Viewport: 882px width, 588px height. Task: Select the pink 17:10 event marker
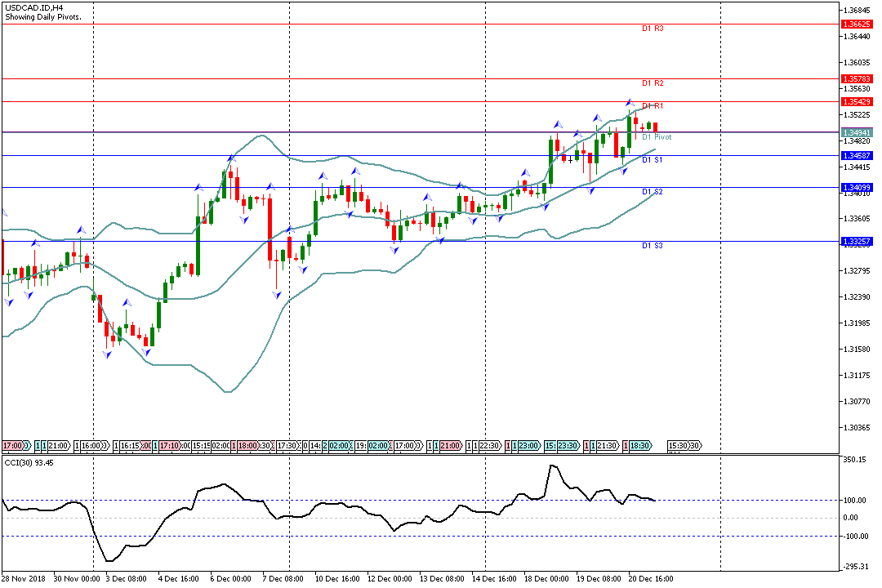(x=169, y=446)
